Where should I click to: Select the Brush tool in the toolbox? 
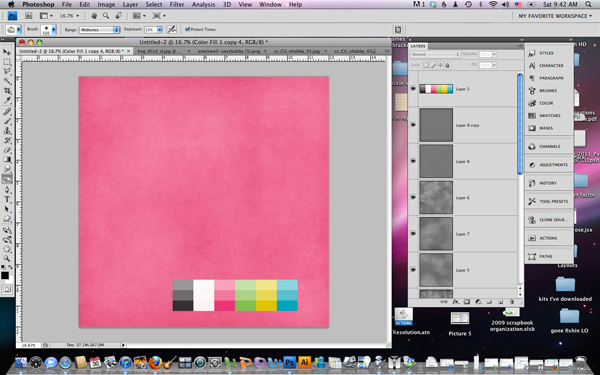coord(7,121)
